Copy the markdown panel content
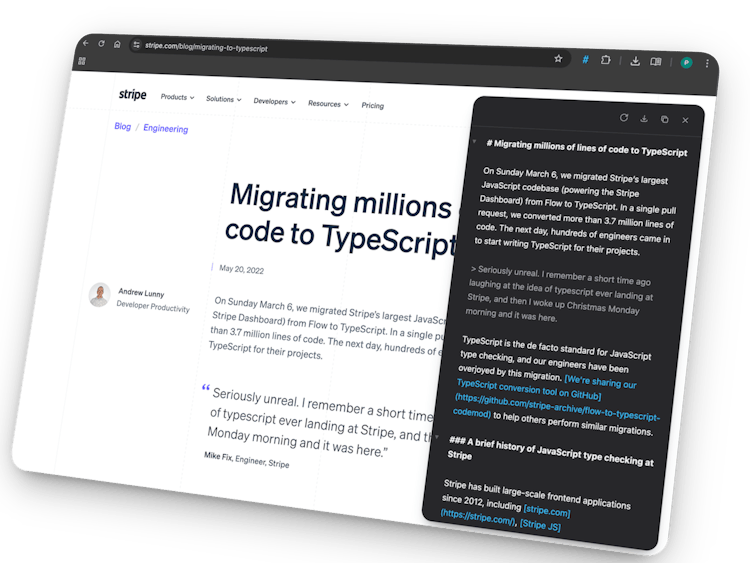Viewport: 750px width, 563px height. (664, 120)
